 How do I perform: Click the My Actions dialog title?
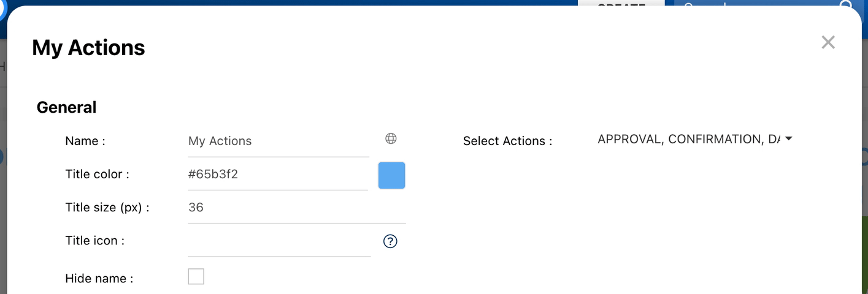(x=88, y=48)
